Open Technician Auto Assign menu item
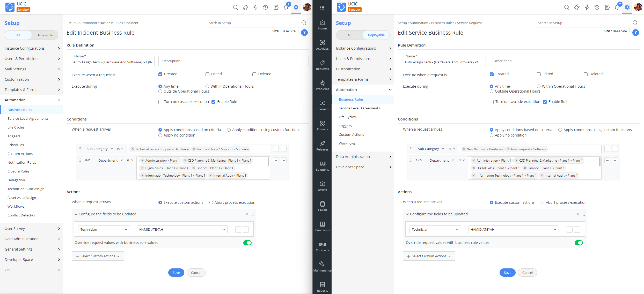644x294 pixels. click(26, 189)
